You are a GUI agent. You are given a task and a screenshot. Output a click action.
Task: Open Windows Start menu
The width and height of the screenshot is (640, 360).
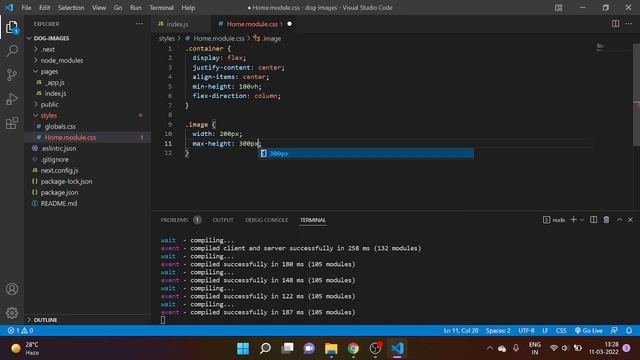(x=243, y=348)
